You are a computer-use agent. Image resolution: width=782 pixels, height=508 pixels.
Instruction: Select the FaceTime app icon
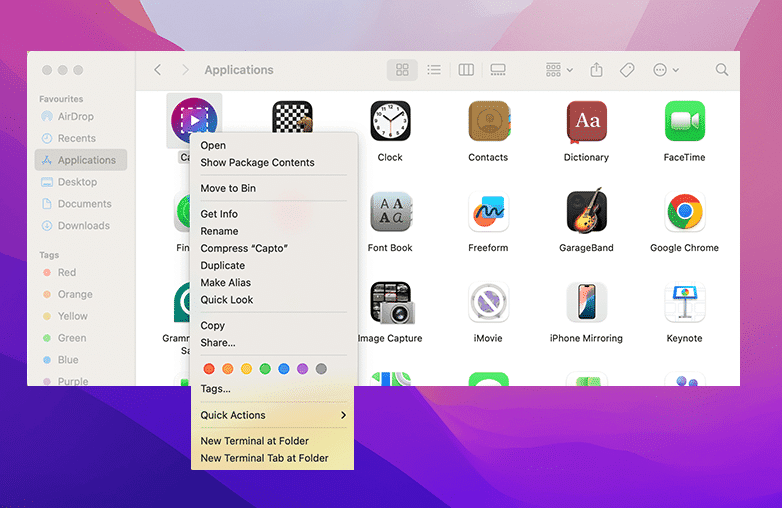[685, 121]
